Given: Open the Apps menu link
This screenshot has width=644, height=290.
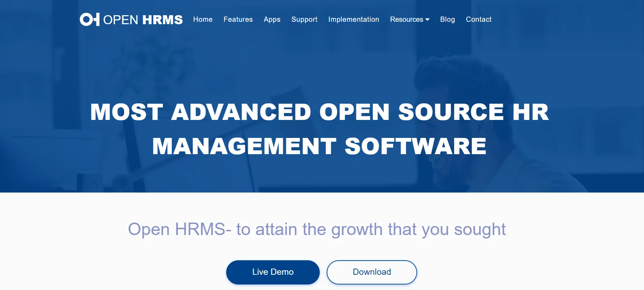Looking at the screenshot, I should pos(272,19).
